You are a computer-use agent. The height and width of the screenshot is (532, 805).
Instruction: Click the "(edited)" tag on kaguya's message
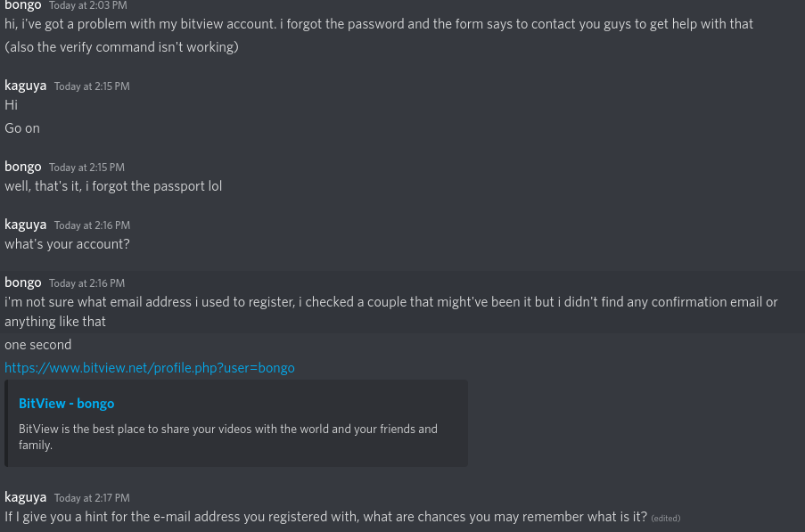(665, 519)
